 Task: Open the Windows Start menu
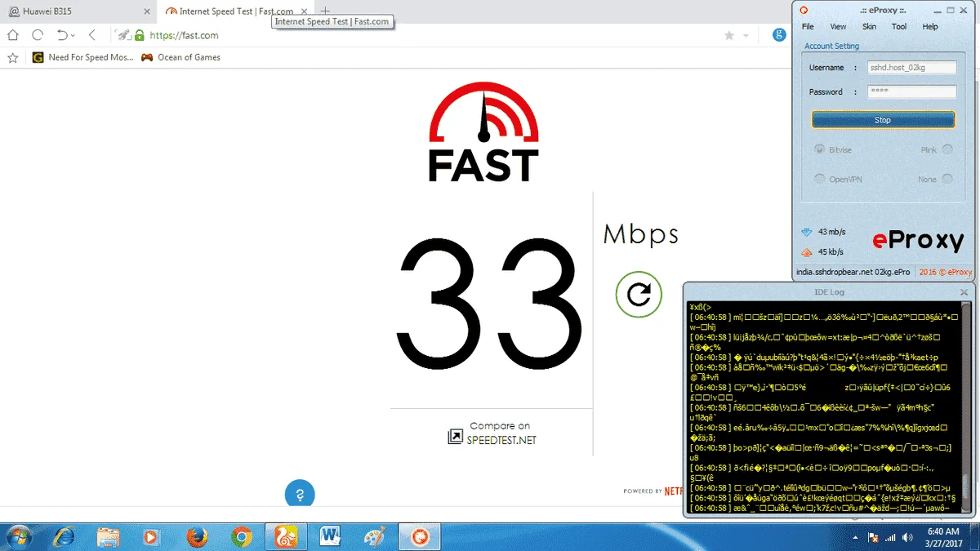point(18,536)
